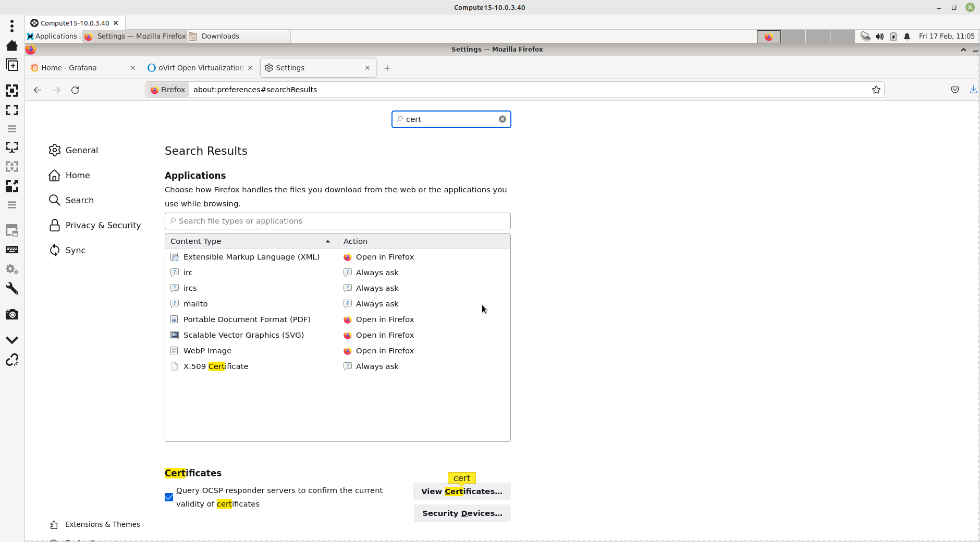Focus the Search file types or applications field
The image size is (980, 542).
[338, 221]
